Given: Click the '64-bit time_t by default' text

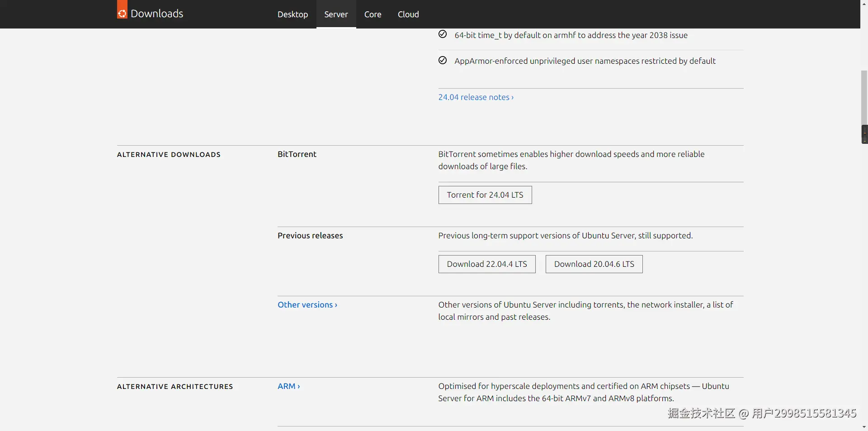Looking at the screenshot, I should 571,35.
